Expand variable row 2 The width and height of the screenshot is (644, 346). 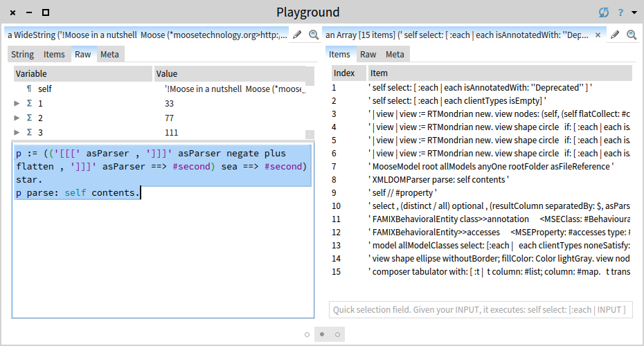17,118
